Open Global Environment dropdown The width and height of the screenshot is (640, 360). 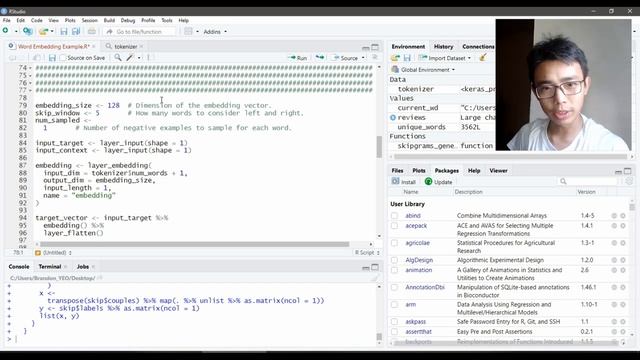423,70
